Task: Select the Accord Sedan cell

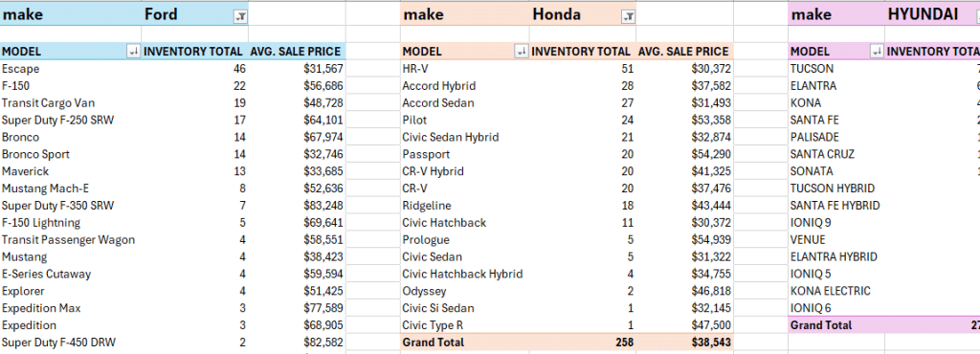Action: [x=465, y=103]
